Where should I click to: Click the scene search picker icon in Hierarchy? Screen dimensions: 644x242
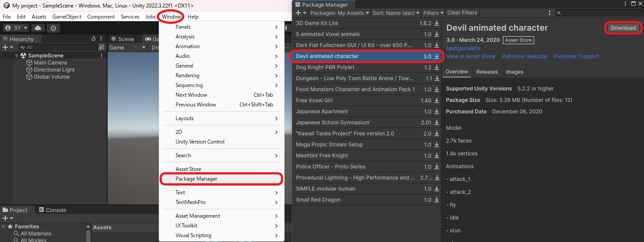click(101, 47)
